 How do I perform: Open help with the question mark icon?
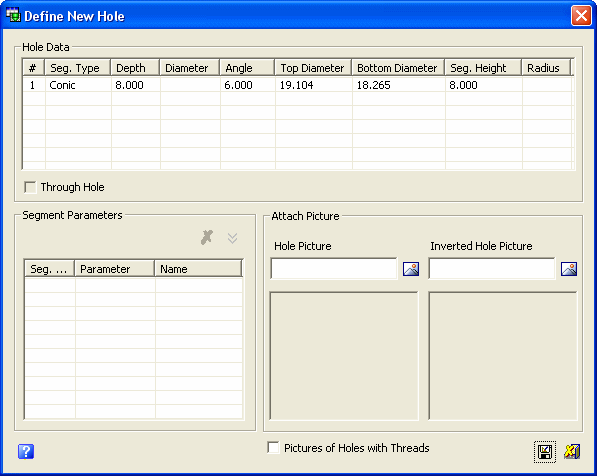pos(26,452)
